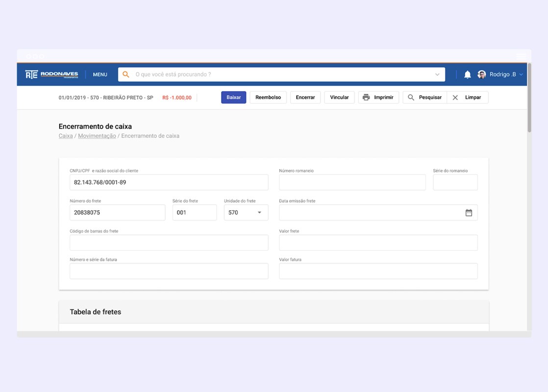This screenshot has width=548, height=392.
Task: Click the page vertical scrollbar thumb
Action: (529, 98)
